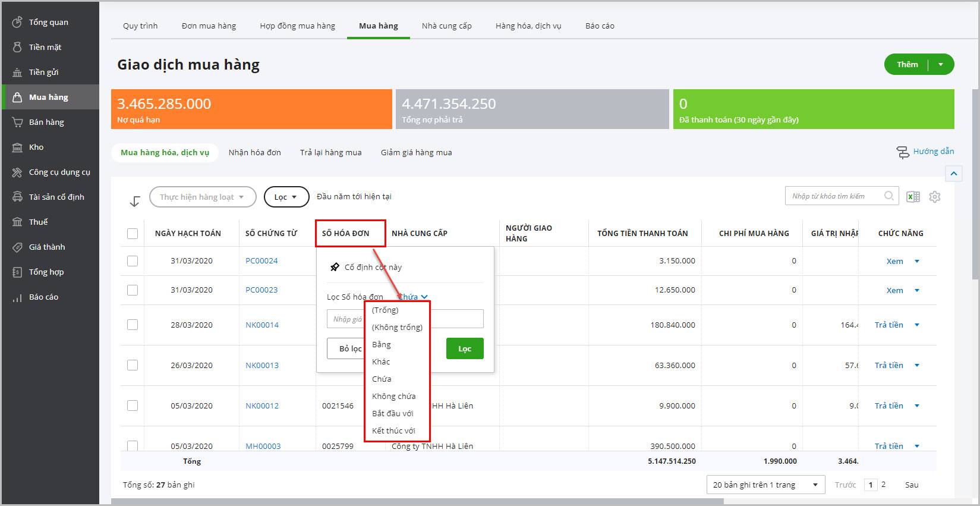Image resolution: width=980 pixels, height=506 pixels.
Task: Open Kho in the sidebar
Action: 36,147
